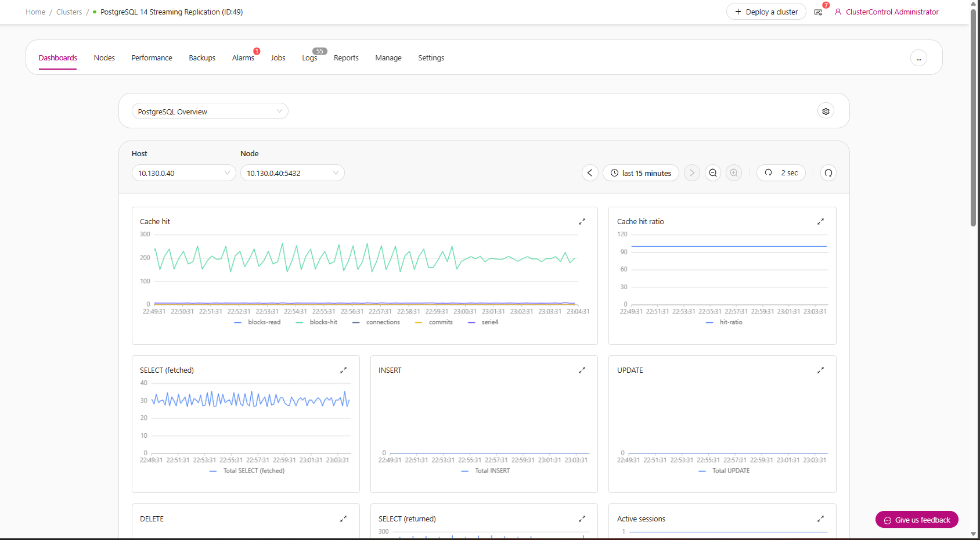Open the dashboard settings gear

pos(825,110)
